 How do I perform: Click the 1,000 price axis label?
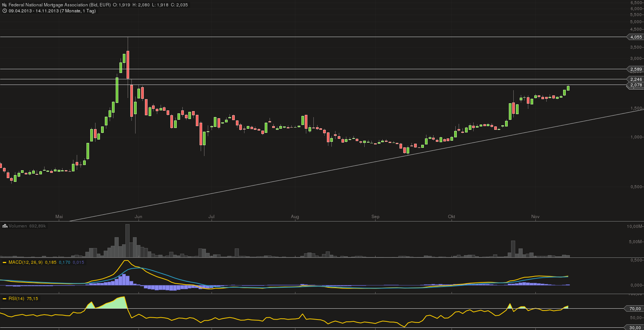click(636, 137)
